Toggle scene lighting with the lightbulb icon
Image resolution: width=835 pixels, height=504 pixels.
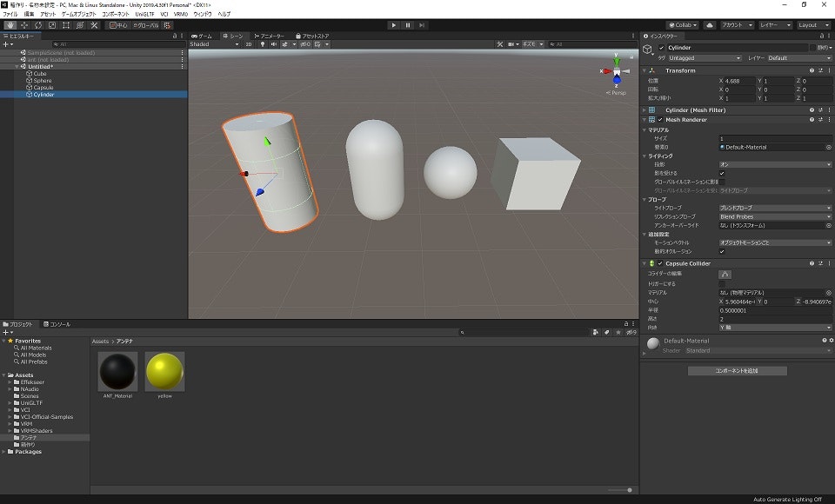[x=263, y=43]
